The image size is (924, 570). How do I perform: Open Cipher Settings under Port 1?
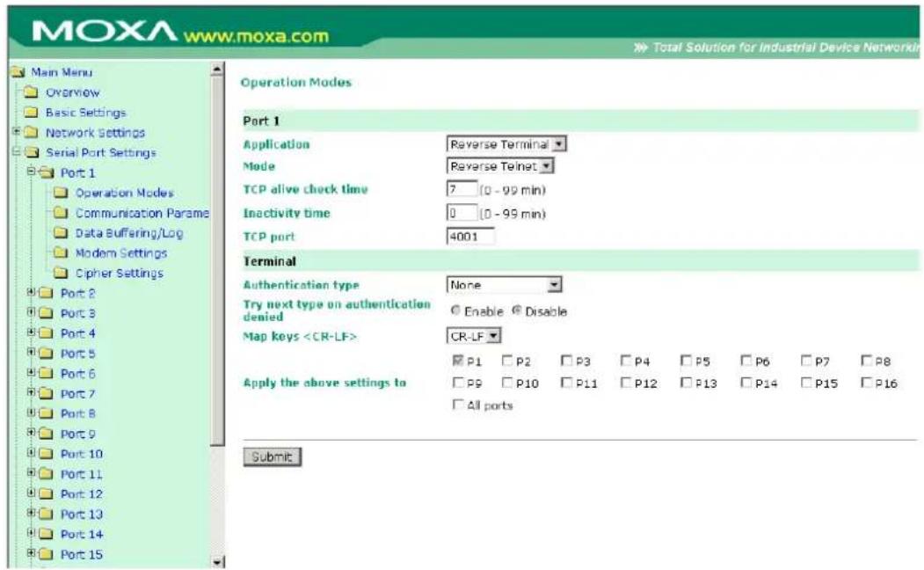[x=119, y=273]
